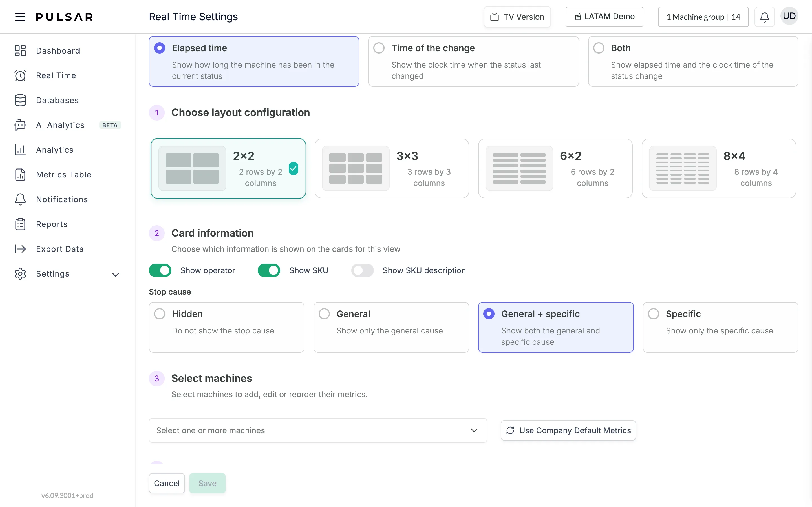The width and height of the screenshot is (812, 507).
Task: Click the Databases cylinder icon
Action: point(20,100)
